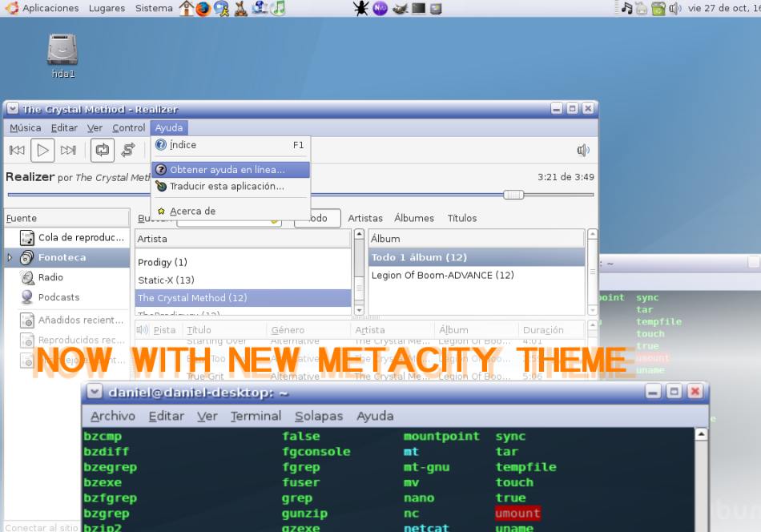Screen dimensions: 761x532
Task: Click artist list scrollbar down arrow
Action: 359,310
